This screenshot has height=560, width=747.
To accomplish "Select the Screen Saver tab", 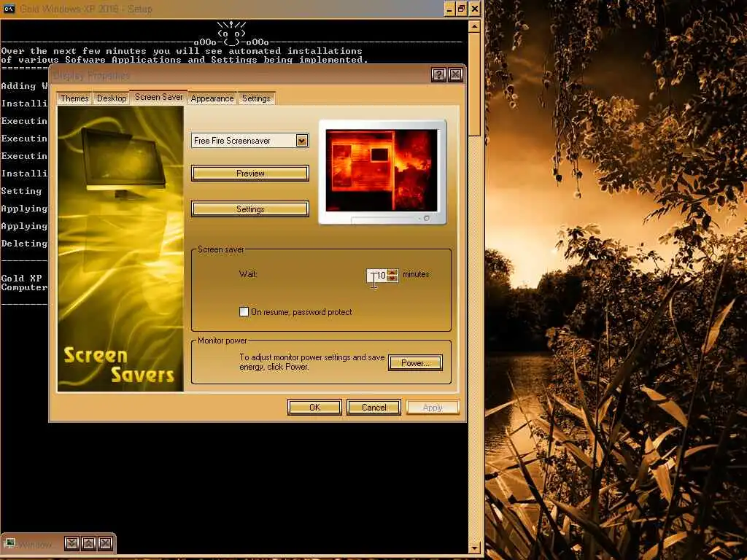I will click(158, 97).
